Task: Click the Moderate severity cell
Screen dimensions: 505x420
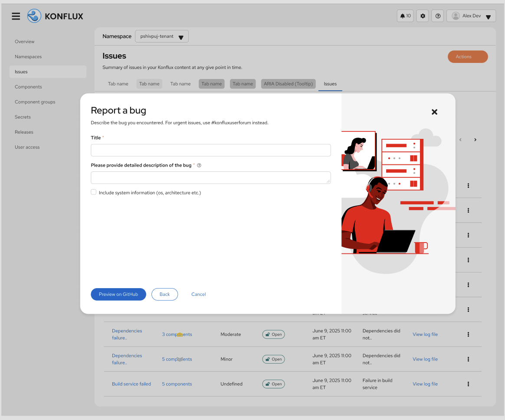Action: click(x=231, y=335)
